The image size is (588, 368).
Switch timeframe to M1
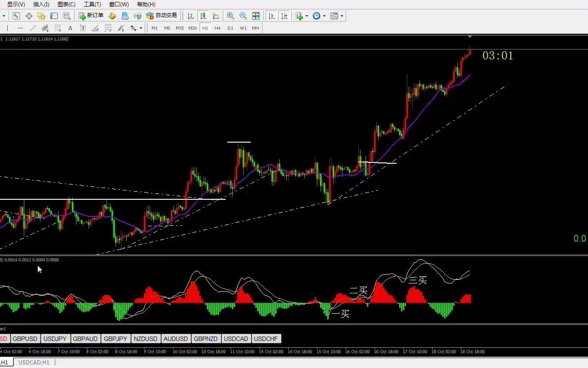[x=155, y=28]
